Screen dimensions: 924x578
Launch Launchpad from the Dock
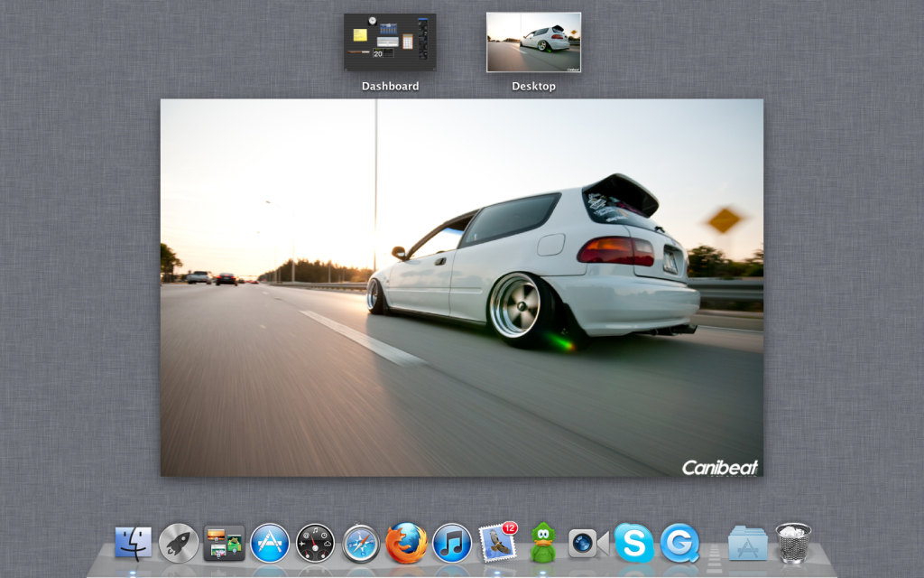coord(179,544)
